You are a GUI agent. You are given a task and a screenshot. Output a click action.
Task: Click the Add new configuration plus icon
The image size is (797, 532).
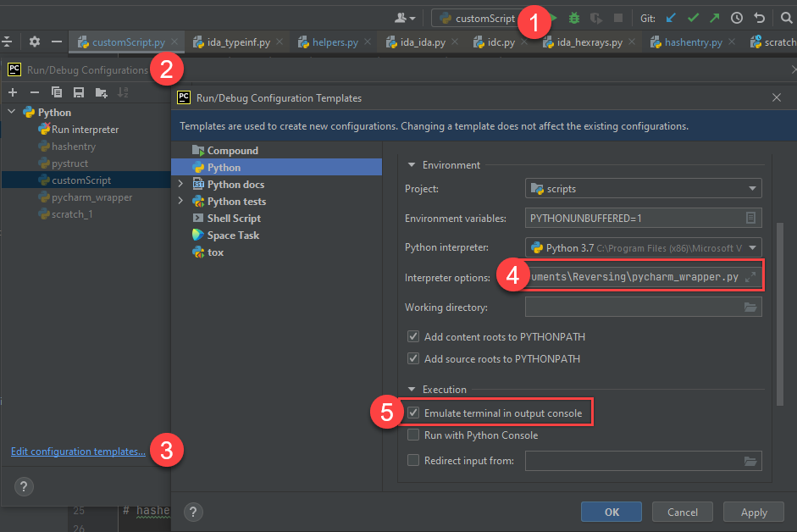point(13,92)
